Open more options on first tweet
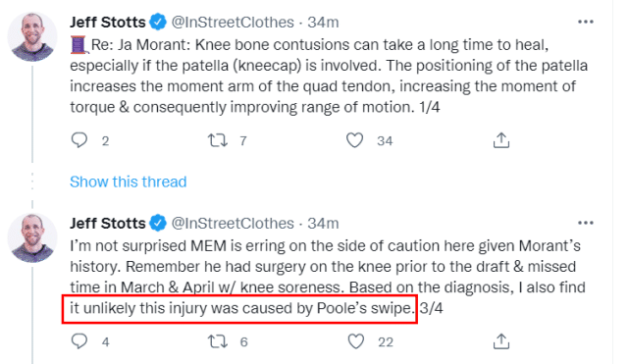This screenshot has width=629, height=364. tap(585, 22)
